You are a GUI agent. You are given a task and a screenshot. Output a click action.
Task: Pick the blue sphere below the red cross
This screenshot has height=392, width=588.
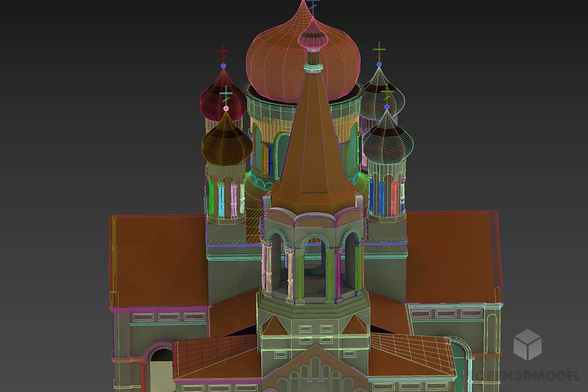[224, 66]
